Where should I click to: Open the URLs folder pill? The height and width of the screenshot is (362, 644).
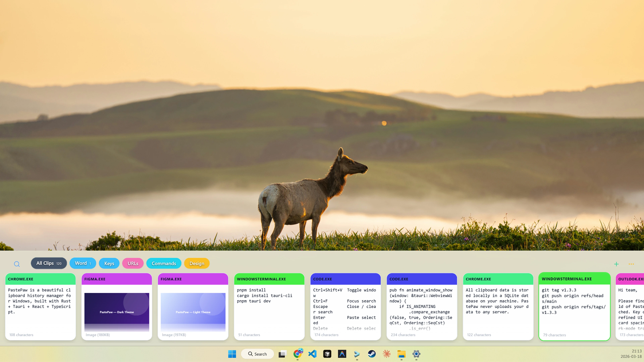133,263
